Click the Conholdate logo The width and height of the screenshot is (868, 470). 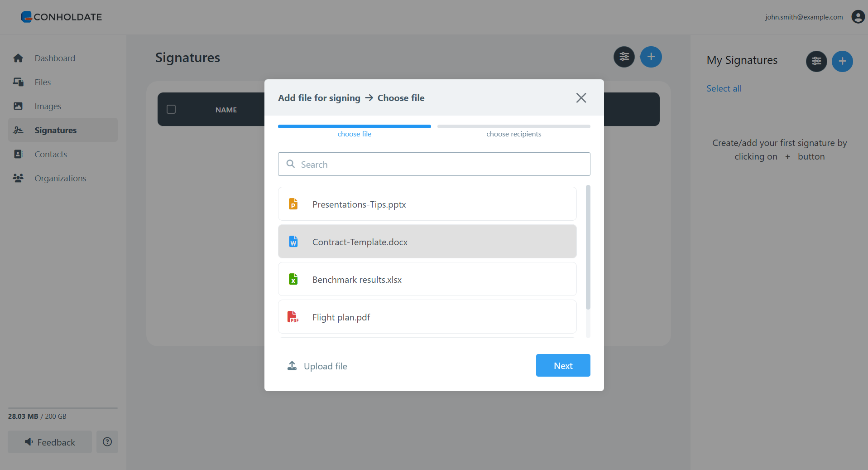tap(62, 17)
